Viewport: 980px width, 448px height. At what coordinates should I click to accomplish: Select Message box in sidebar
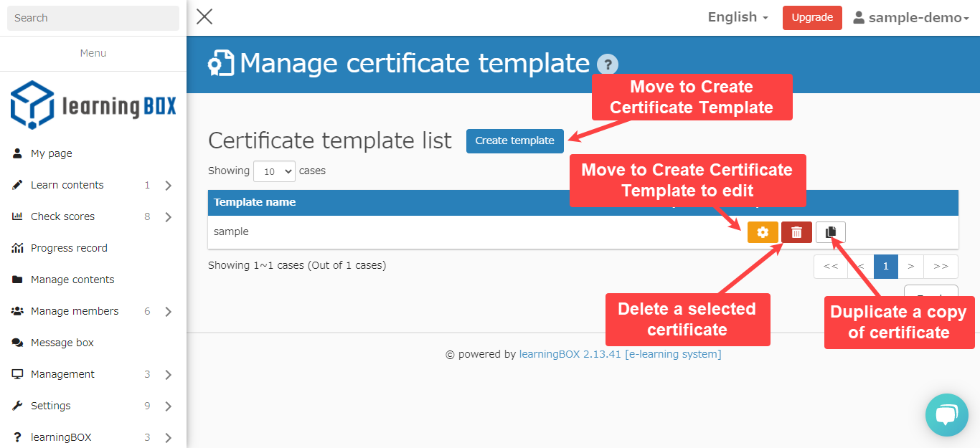(62, 343)
